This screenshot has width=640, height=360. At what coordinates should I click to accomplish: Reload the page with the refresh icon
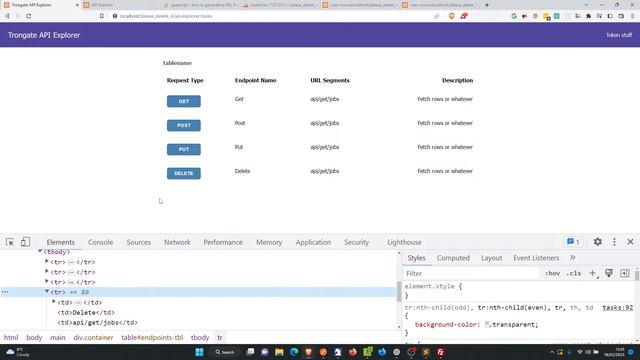click(x=29, y=16)
